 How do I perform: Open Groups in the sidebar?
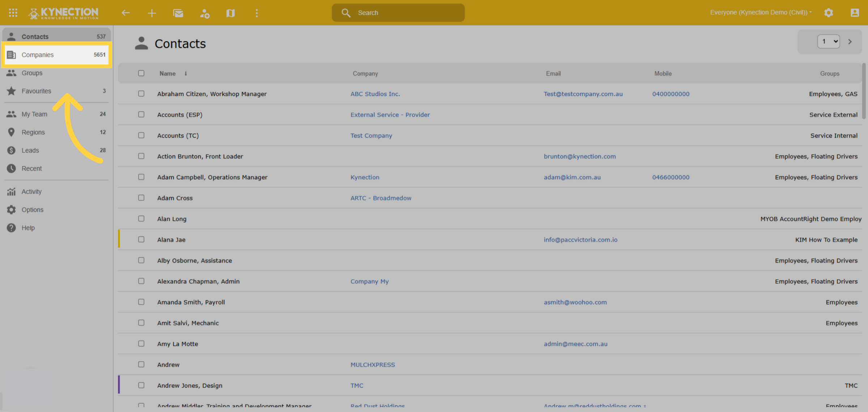[x=56, y=73]
